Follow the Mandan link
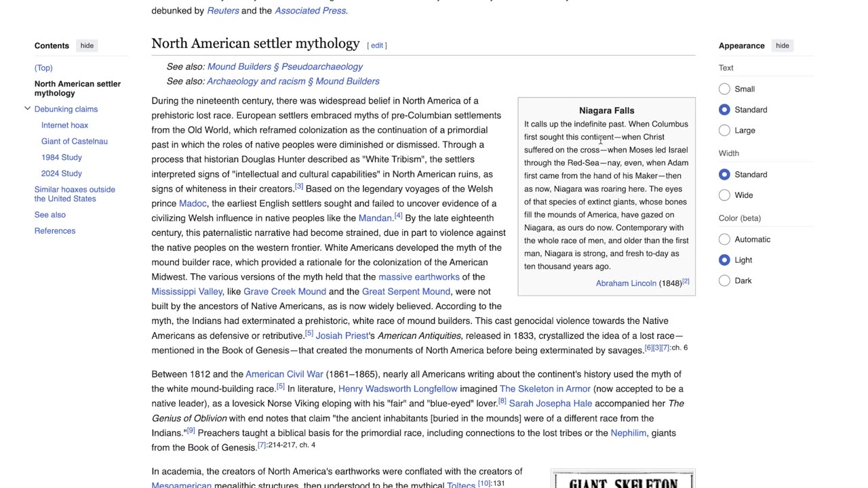Image resolution: width=868 pixels, height=488 pixels. pos(375,218)
